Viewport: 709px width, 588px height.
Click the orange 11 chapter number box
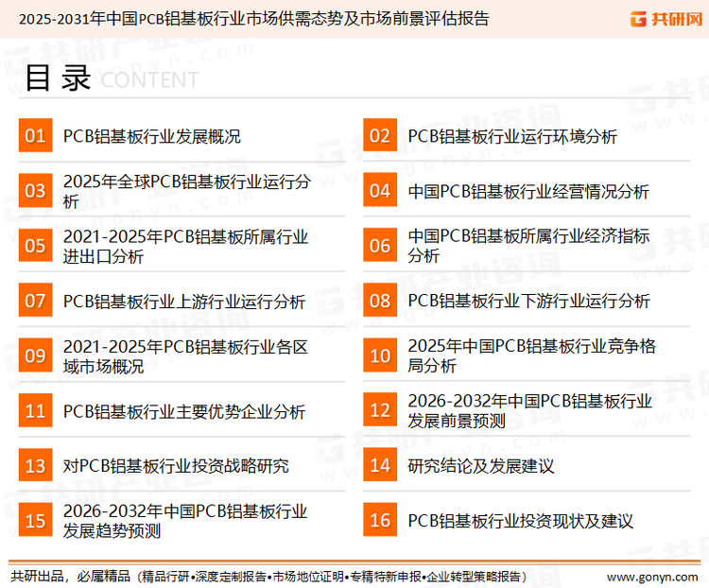tap(35, 410)
